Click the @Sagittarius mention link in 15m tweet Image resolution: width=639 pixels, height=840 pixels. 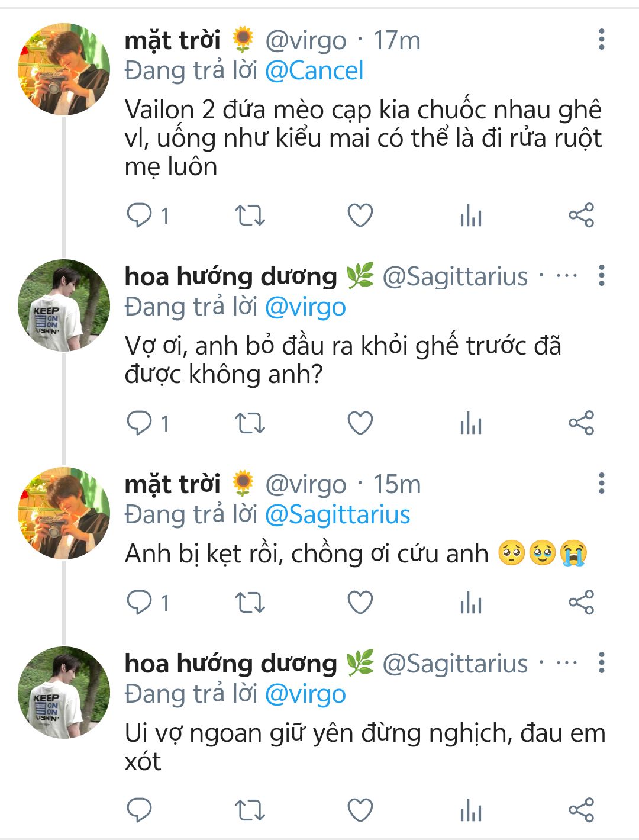coord(337,514)
